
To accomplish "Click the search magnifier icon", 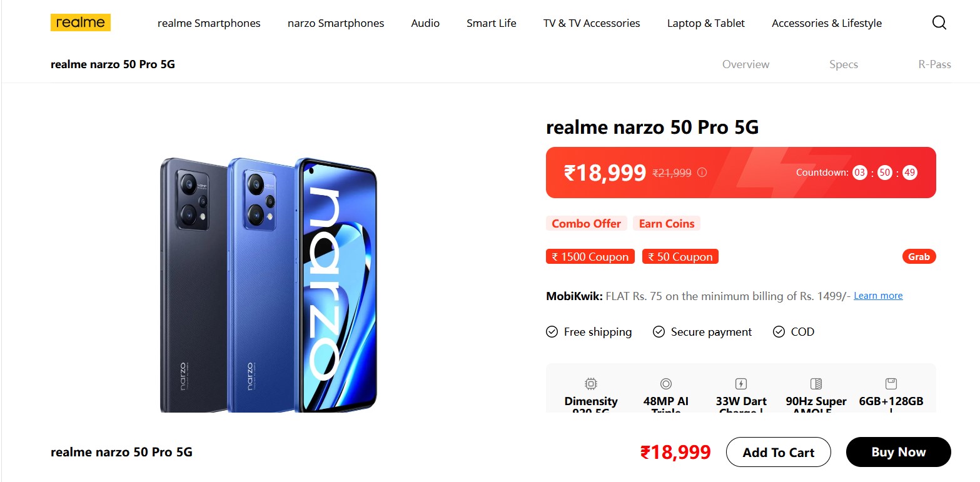I will click(x=939, y=23).
